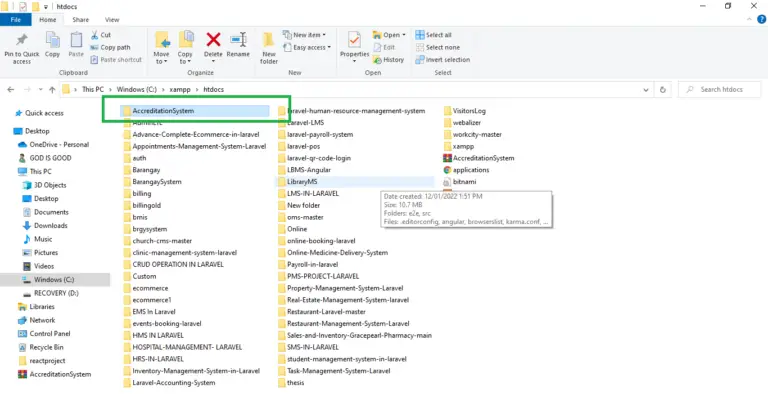The height and width of the screenshot is (394, 768).
Task: Go back using the left arrow button
Action: [11, 90]
